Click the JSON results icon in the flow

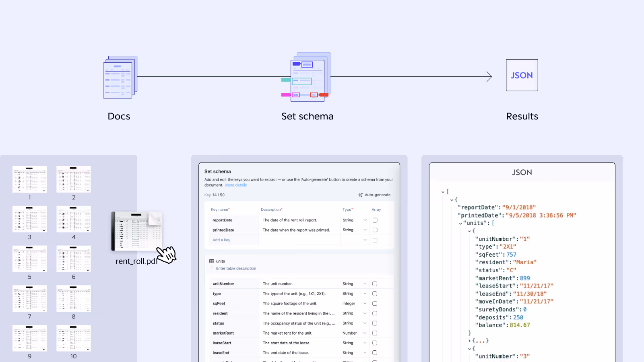click(x=522, y=75)
